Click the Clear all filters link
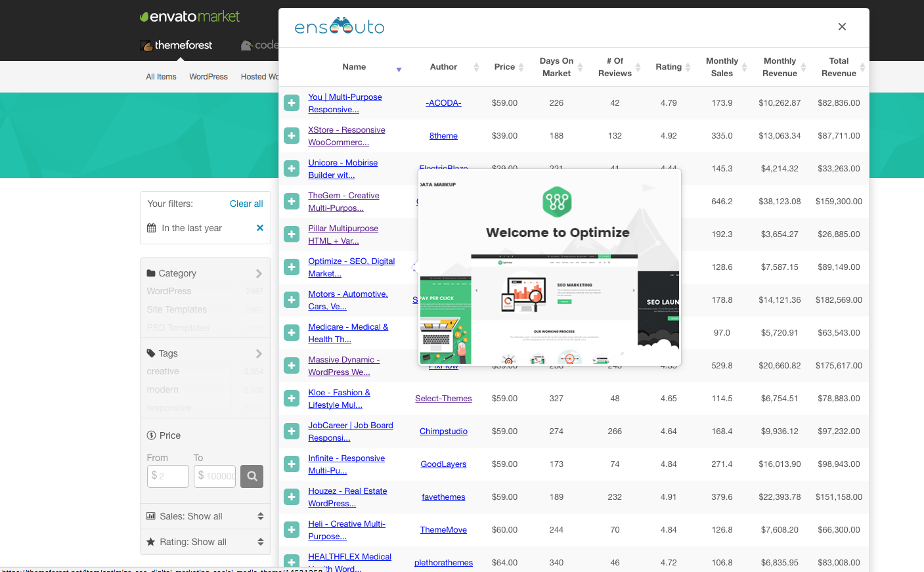The image size is (924, 572). (x=246, y=204)
